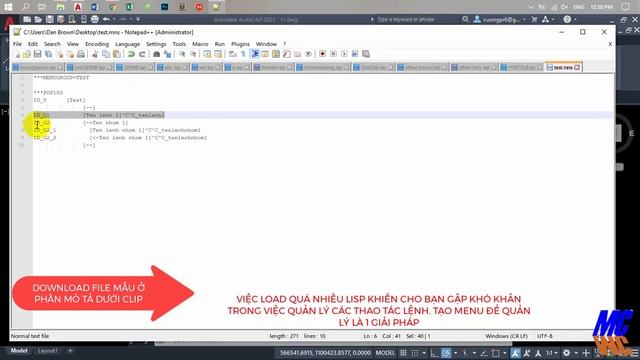Open the Plugins menu
Viewport: 640px width, 360px height.
[x=240, y=44]
